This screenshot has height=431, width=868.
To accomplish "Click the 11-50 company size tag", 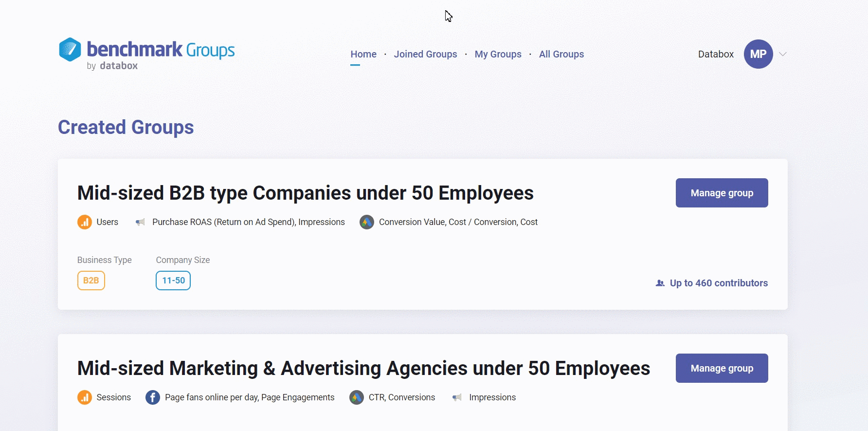I will [173, 281].
